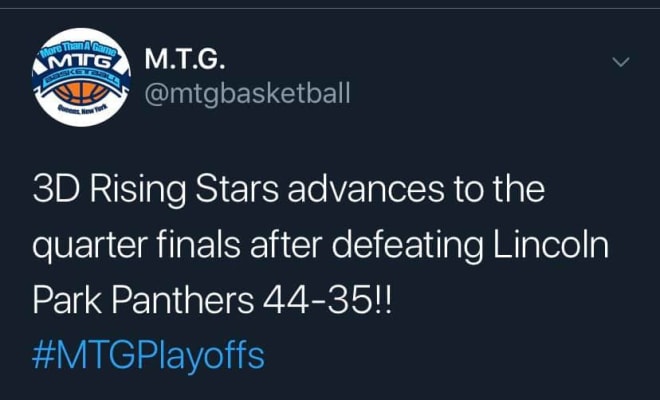
Task: Click the double exclamation marks after score
Action: click(x=382, y=301)
